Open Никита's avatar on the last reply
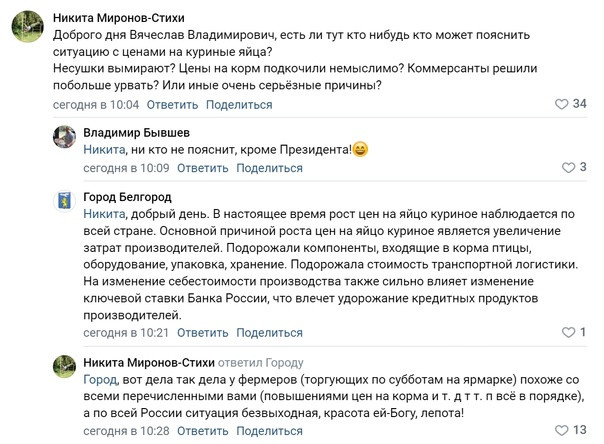604x444 pixels. pyautogui.click(x=64, y=366)
